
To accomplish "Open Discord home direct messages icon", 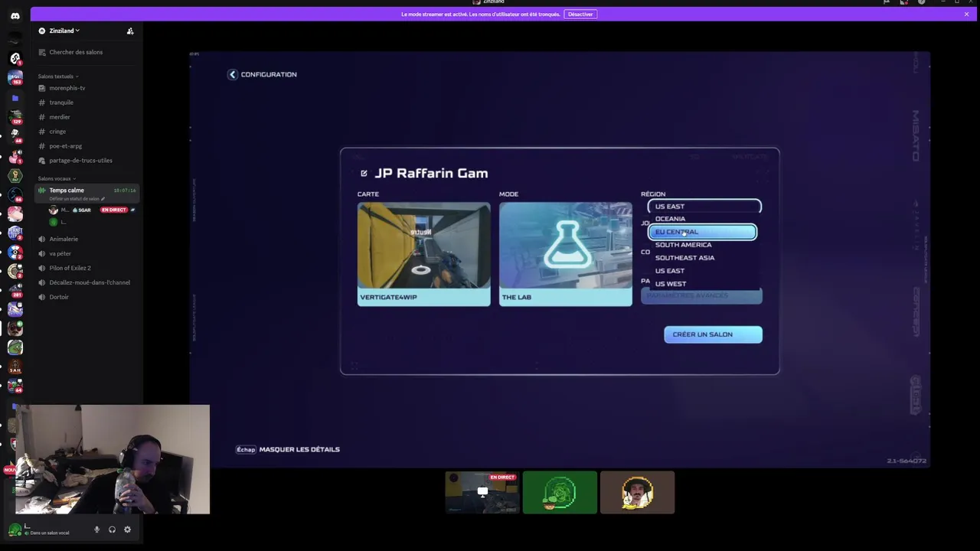I will [x=15, y=15].
